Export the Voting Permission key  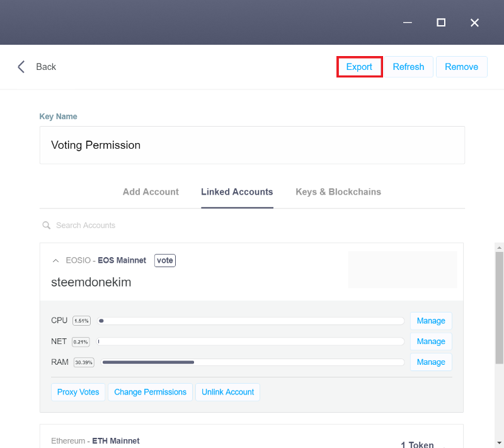click(359, 67)
